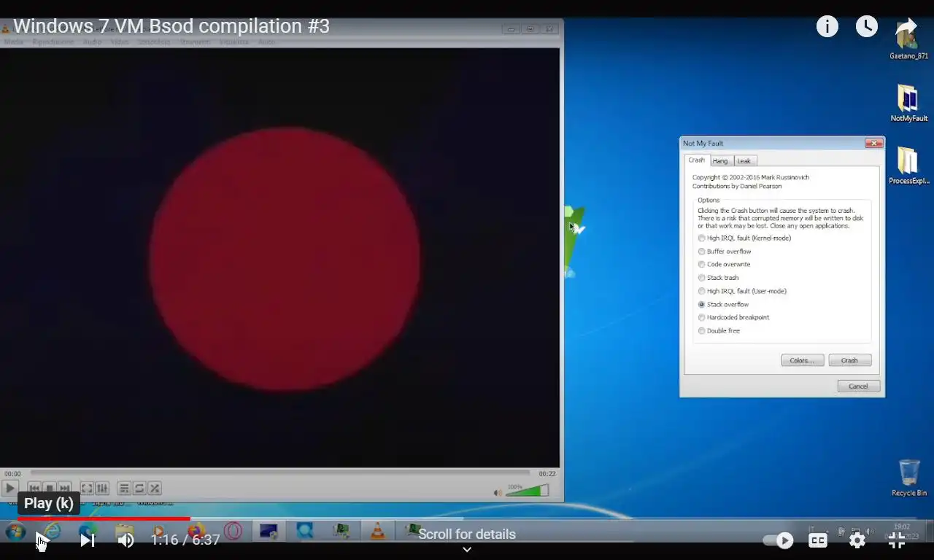The height and width of the screenshot is (560, 934).
Task: Open NotMyFault desktop folder
Action: click(908, 104)
